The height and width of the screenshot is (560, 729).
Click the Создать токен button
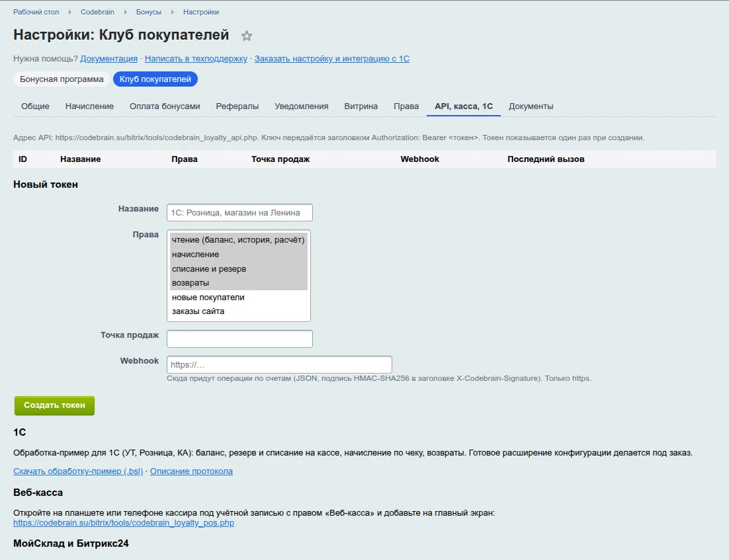tap(54, 405)
